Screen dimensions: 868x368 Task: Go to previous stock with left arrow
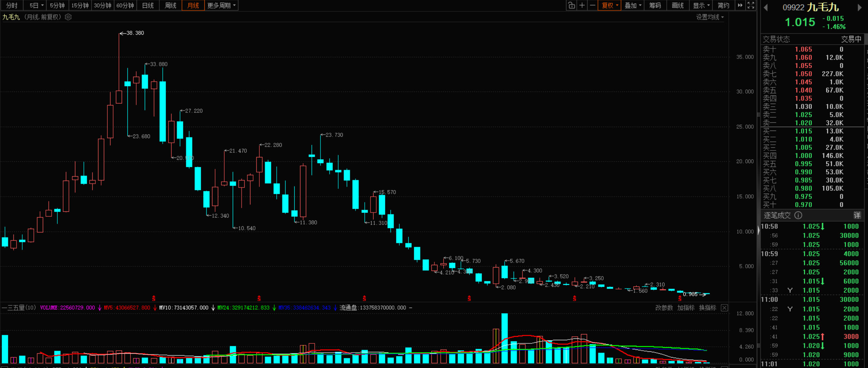pyautogui.click(x=766, y=8)
